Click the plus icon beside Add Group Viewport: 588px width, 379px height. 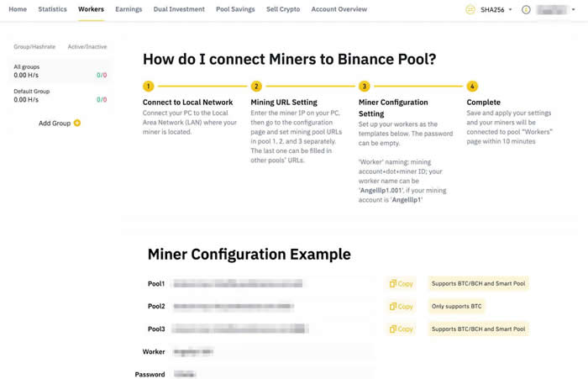click(x=77, y=123)
